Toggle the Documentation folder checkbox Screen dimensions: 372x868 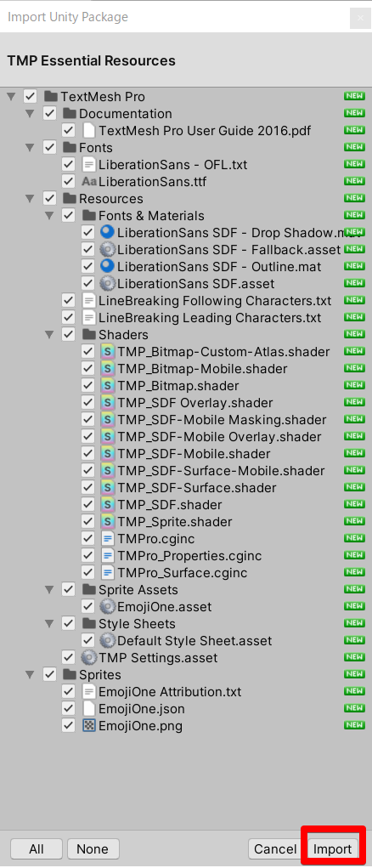point(50,113)
